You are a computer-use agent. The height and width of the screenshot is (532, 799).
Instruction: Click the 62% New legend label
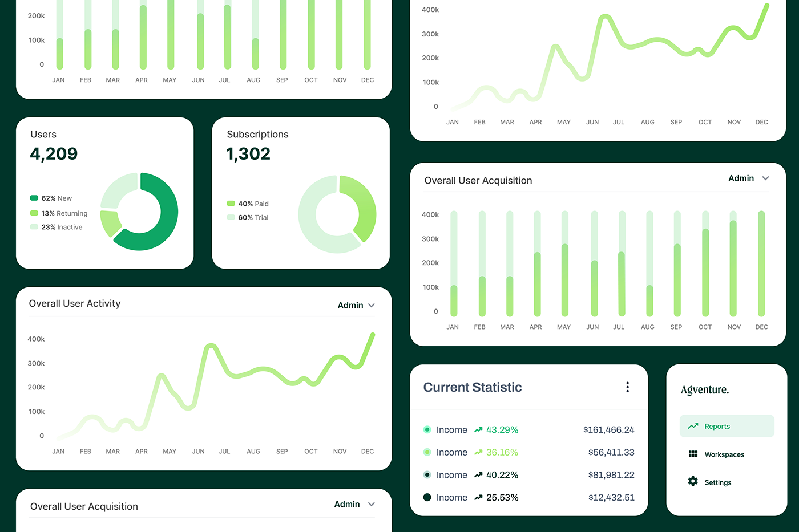click(x=57, y=198)
